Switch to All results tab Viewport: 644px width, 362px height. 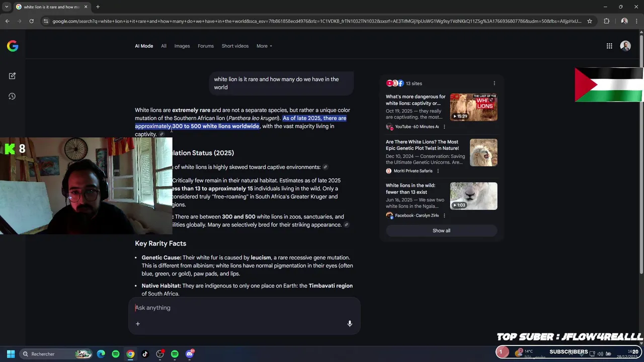coord(164,46)
